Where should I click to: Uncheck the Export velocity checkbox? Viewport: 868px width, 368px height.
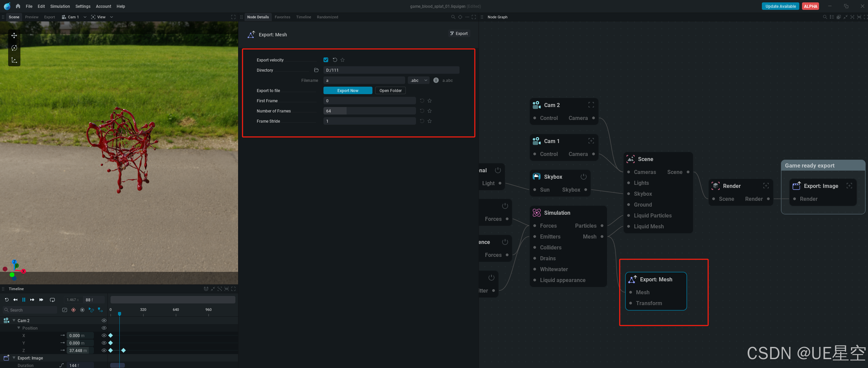(x=326, y=60)
